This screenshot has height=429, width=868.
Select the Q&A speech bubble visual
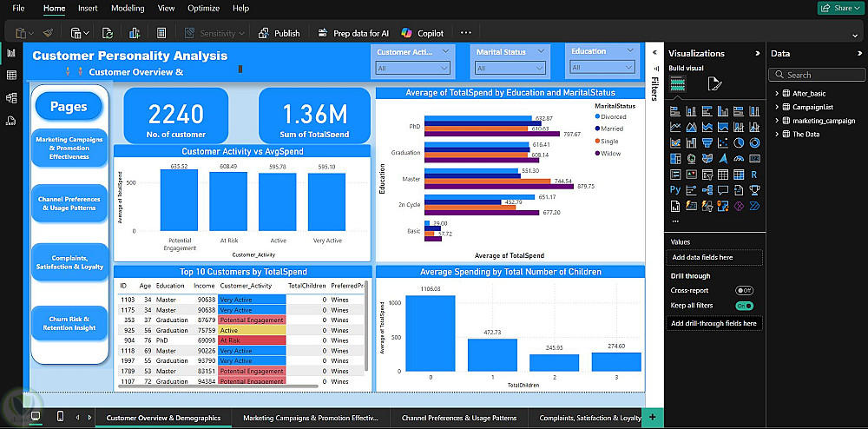[x=723, y=190]
